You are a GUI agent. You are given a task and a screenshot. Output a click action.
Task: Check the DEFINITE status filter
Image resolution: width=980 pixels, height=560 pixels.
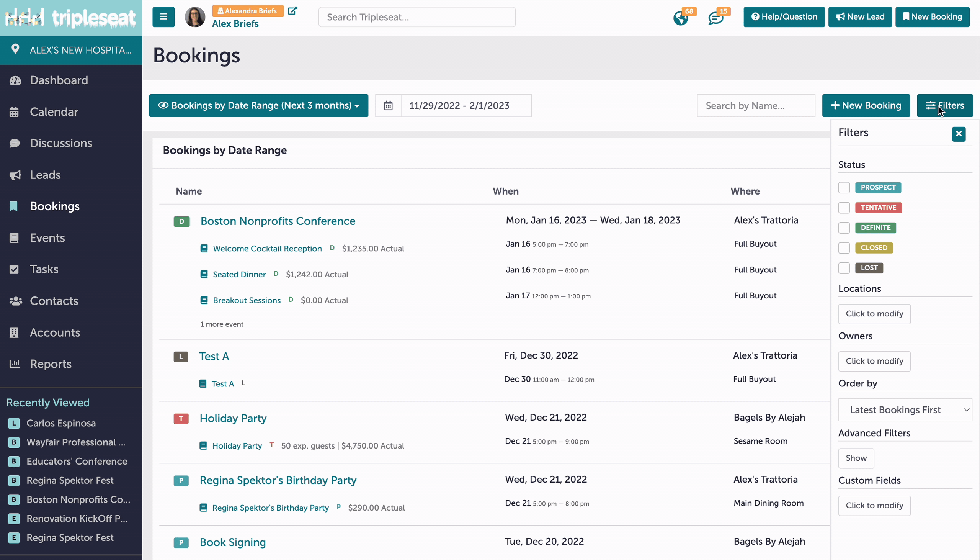(844, 228)
